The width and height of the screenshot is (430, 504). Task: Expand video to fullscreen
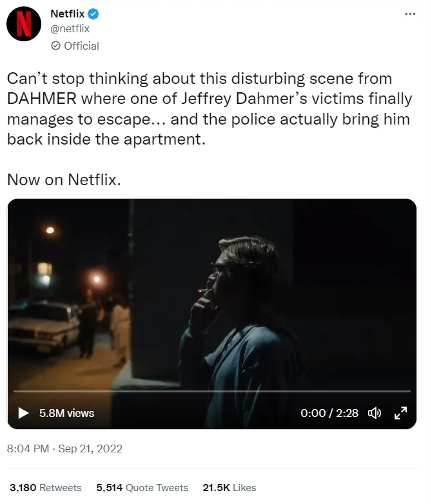[x=400, y=413]
